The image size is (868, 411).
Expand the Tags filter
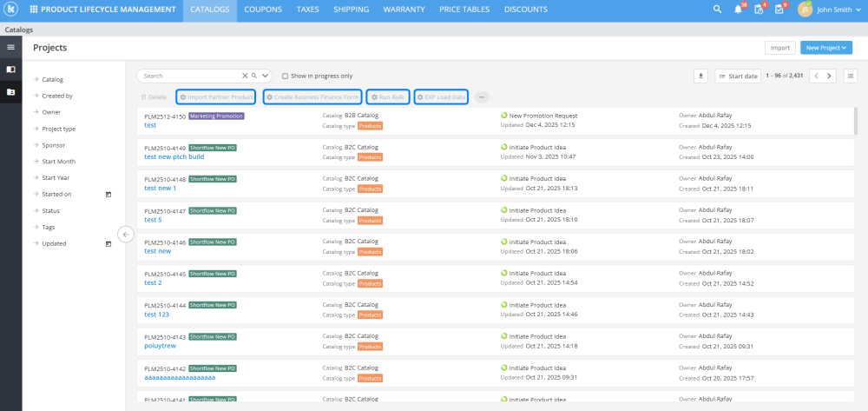[x=45, y=227]
